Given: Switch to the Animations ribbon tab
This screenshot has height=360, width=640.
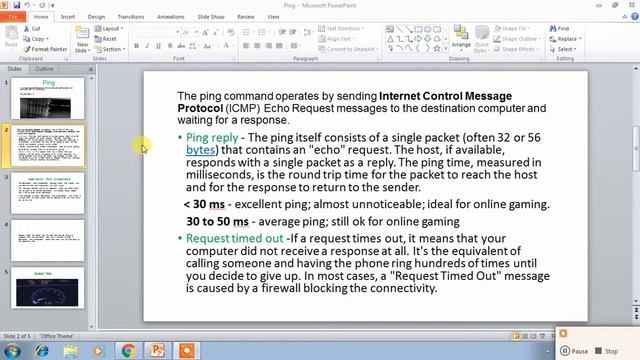Looking at the screenshot, I should click(171, 17).
